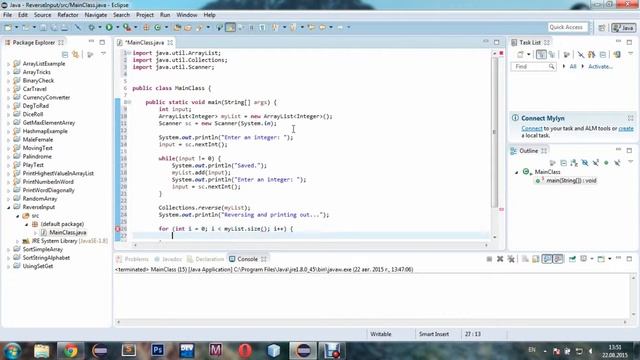Click the Run Last Tool external tools icon
Viewport: 640px width, 360px height.
(x=127, y=27)
